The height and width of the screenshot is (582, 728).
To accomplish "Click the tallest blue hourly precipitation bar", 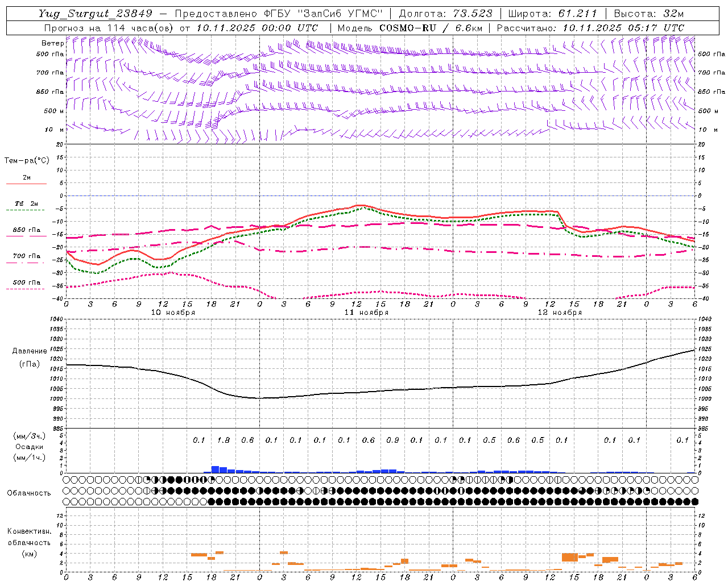I will (215, 469).
